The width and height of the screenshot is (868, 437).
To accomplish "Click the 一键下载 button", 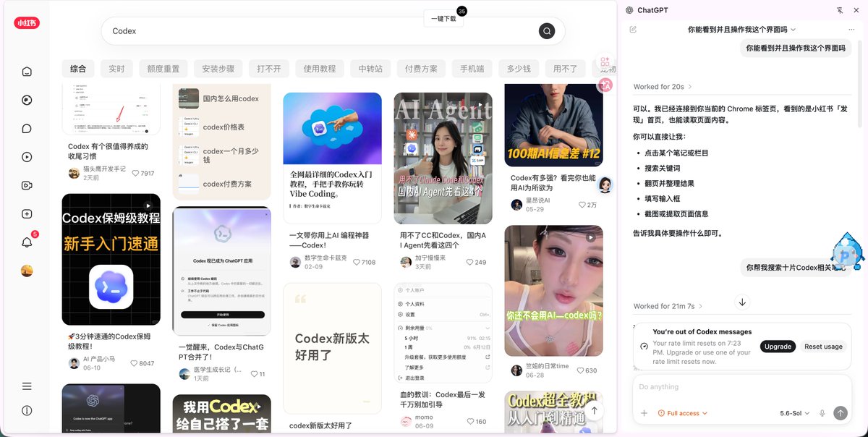I will (x=443, y=19).
